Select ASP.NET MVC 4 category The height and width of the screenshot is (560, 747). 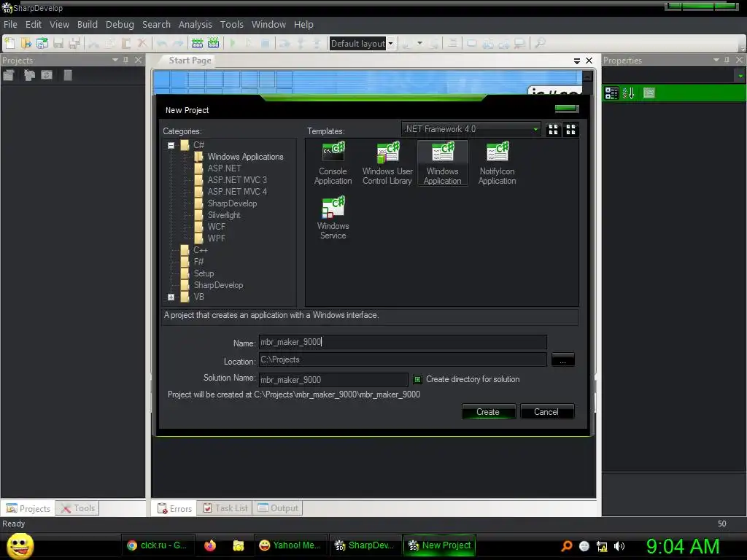tap(237, 192)
